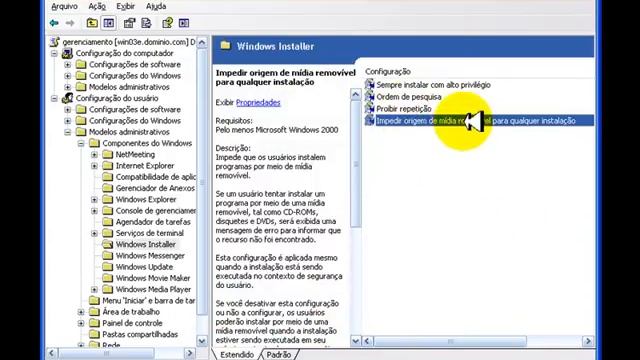640x360 pixels.
Task: Click settings list scroll right arrow
Action: pyautogui.click(x=588, y=340)
